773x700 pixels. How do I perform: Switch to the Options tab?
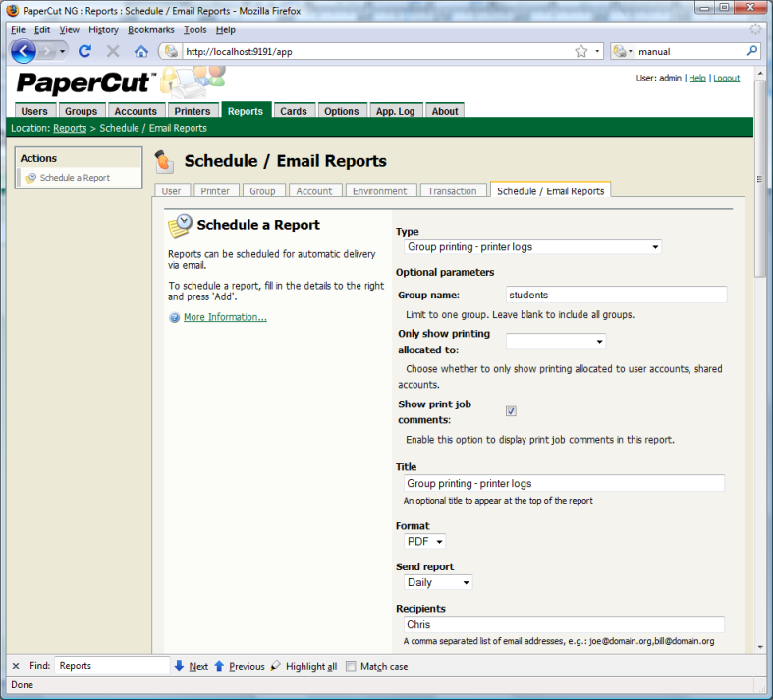(342, 111)
